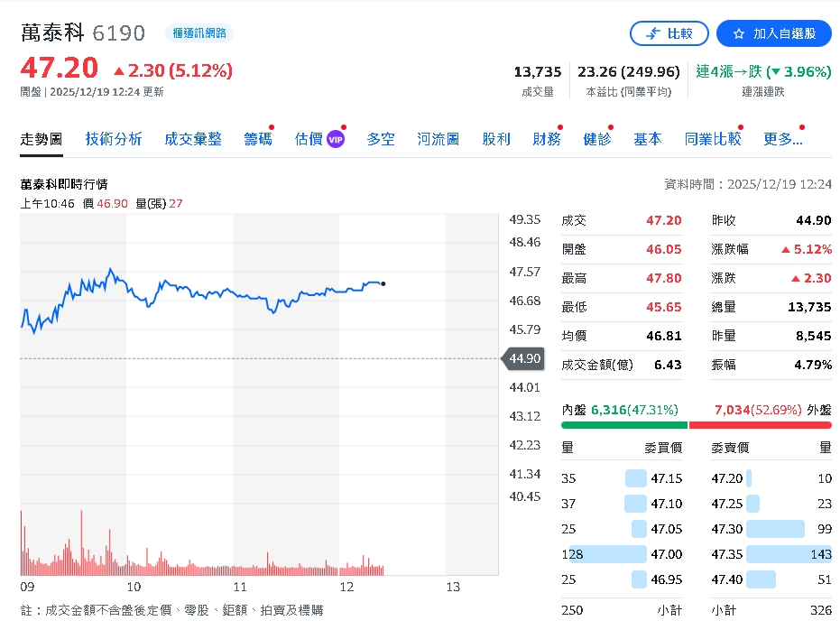Open the 健診 tab
The width and height of the screenshot is (840, 630).
[597, 140]
